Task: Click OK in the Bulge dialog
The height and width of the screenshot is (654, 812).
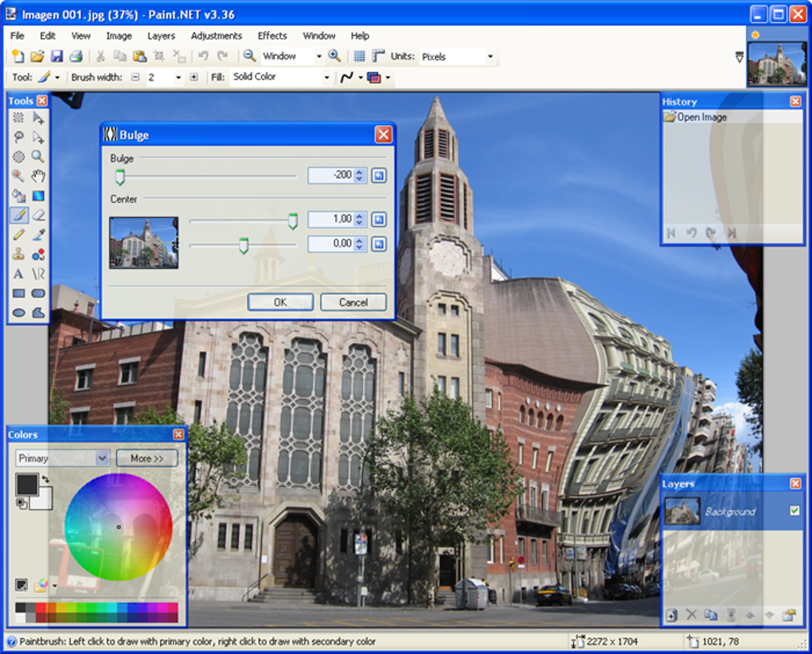Action: coord(280,302)
